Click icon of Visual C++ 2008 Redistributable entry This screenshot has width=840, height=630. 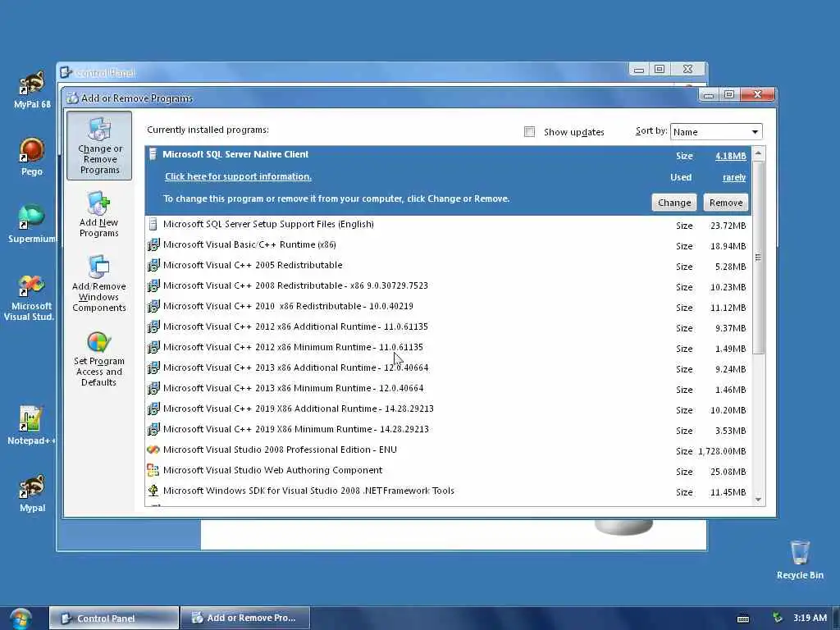coord(153,285)
